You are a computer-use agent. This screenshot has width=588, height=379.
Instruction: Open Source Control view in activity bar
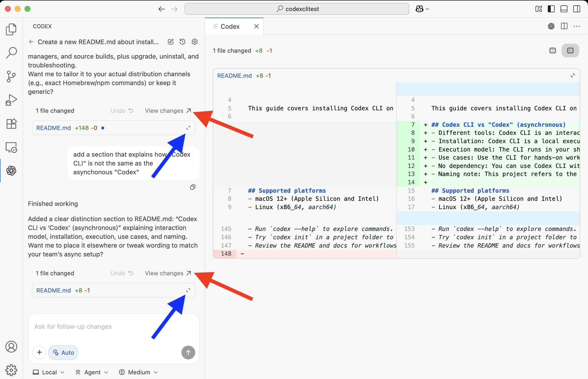point(11,76)
